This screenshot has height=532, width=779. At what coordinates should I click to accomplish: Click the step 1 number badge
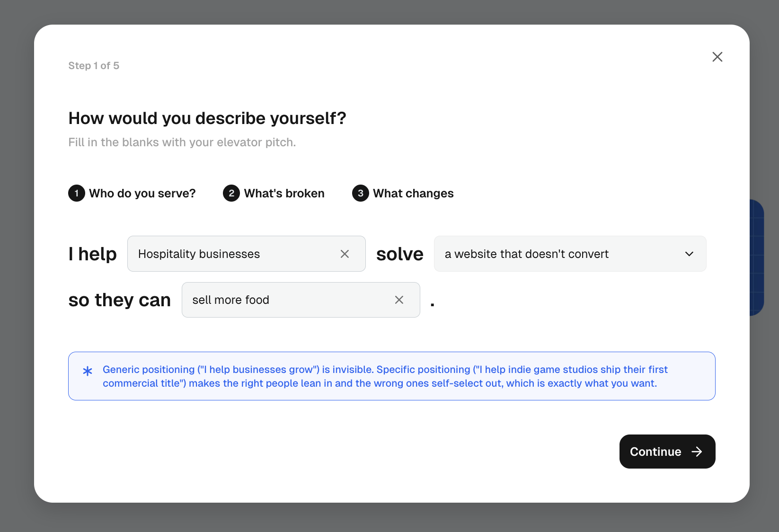77,193
